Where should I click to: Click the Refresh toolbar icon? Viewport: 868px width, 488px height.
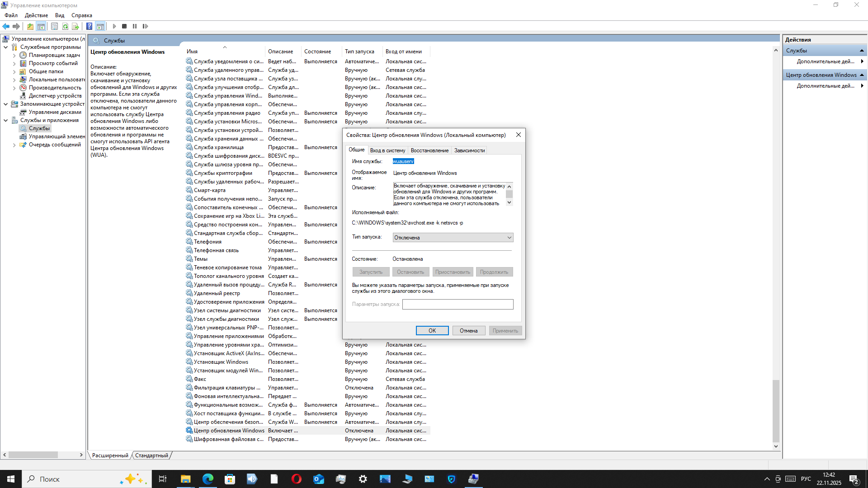65,26
